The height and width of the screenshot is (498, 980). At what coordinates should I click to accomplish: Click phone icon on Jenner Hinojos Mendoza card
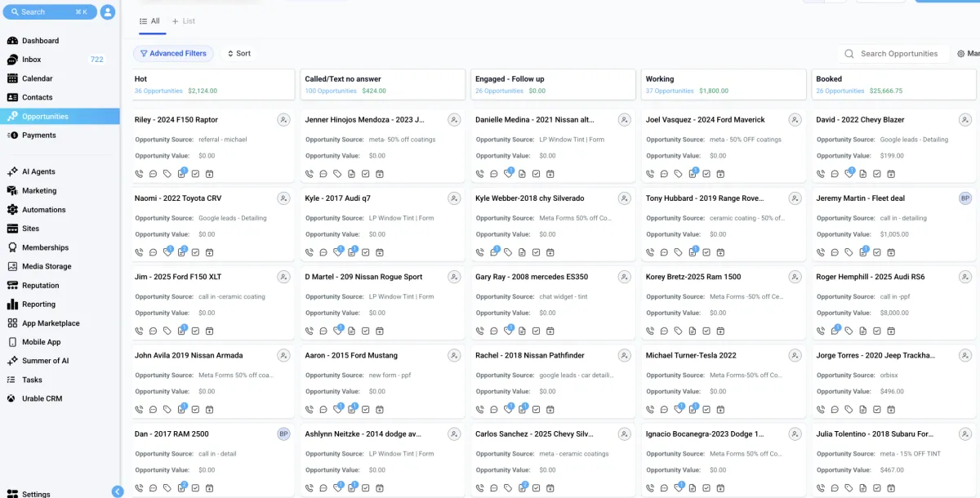310,174
